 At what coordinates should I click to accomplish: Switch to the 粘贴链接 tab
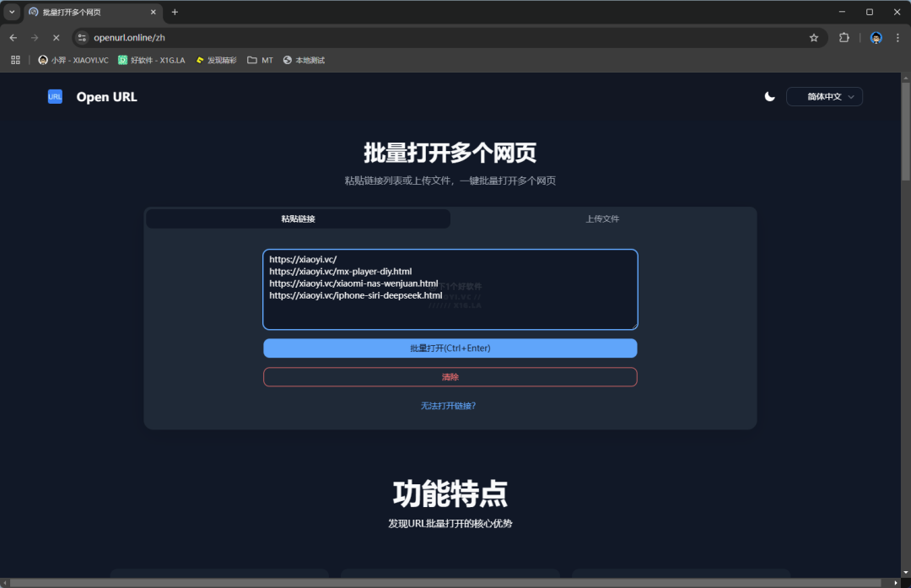[x=298, y=219]
